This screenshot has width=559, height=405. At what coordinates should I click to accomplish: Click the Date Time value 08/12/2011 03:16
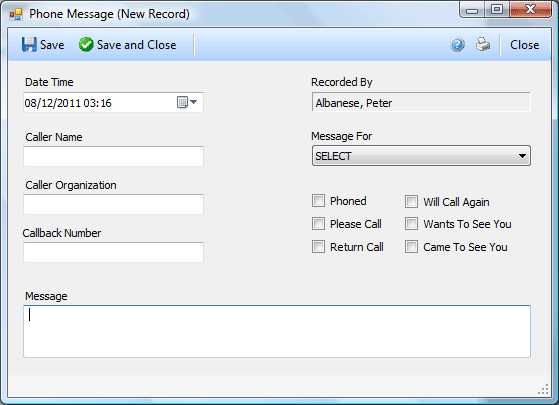[x=68, y=103]
